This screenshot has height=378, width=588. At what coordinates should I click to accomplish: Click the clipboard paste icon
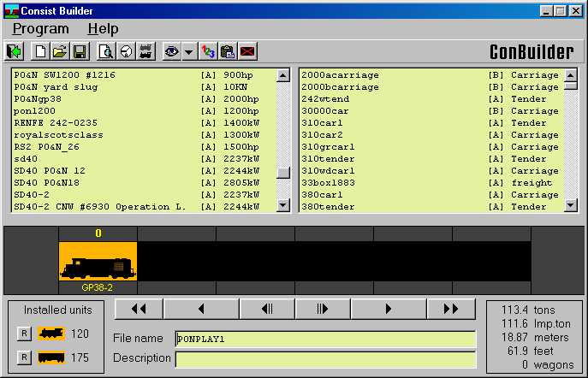pos(228,51)
